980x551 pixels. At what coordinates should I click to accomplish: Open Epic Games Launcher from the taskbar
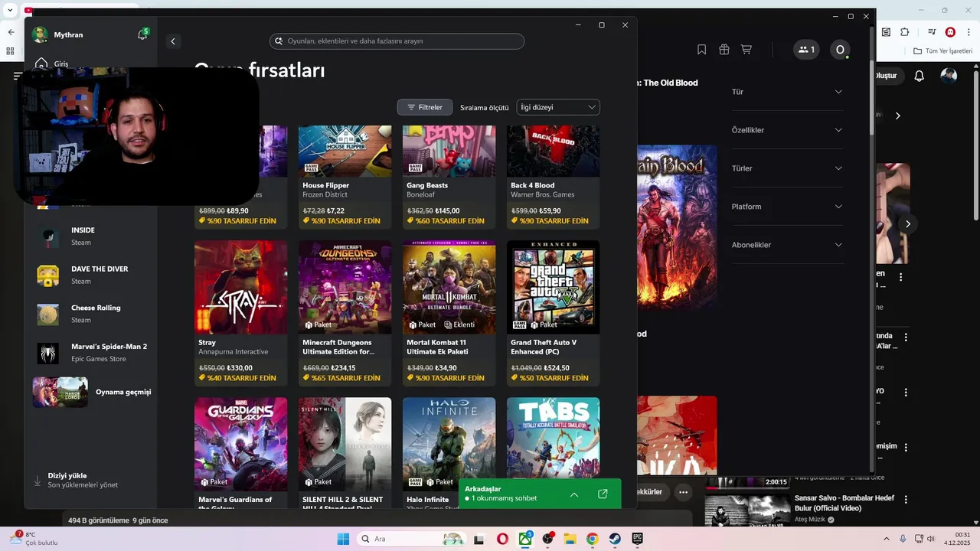coord(637,539)
